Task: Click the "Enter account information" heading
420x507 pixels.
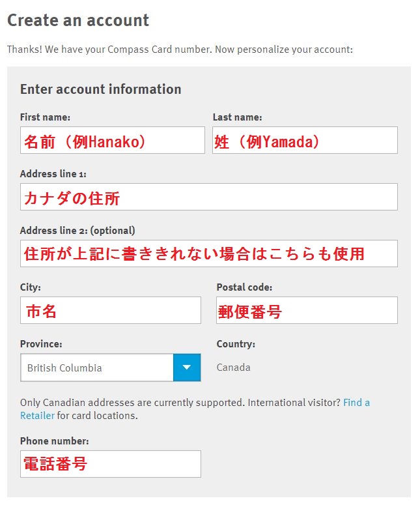Action: pyautogui.click(x=100, y=89)
